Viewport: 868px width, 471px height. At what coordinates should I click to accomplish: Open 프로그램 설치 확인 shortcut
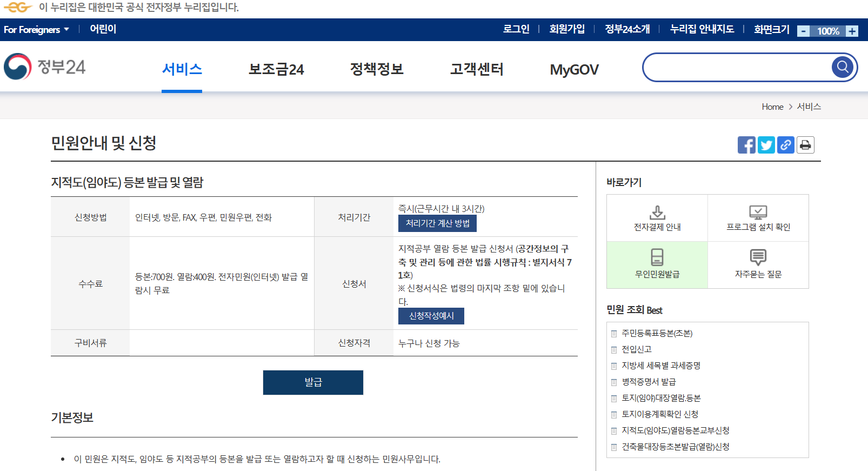pos(758,218)
